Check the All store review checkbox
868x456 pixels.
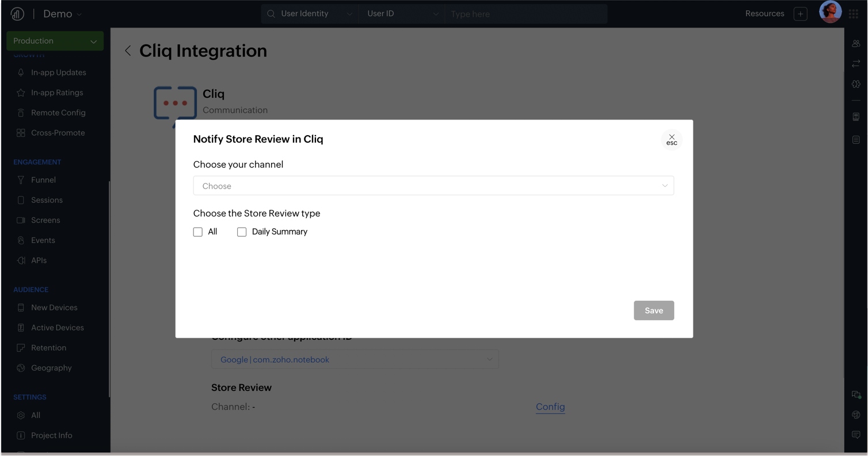(x=198, y=232)
